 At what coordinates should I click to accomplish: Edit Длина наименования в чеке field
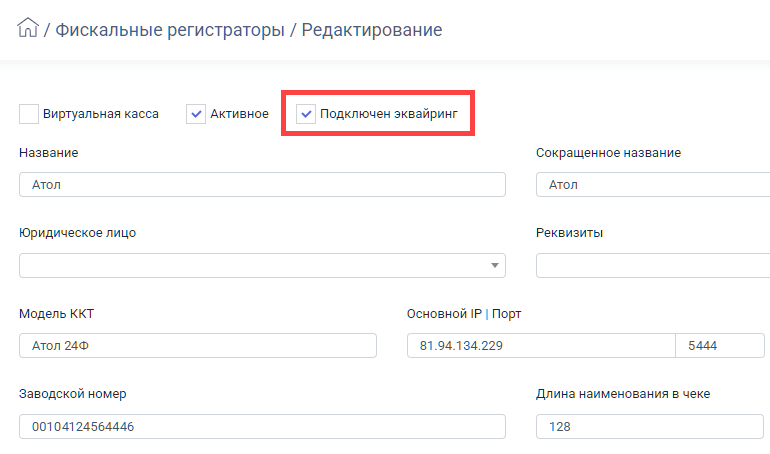coord(650,427)
